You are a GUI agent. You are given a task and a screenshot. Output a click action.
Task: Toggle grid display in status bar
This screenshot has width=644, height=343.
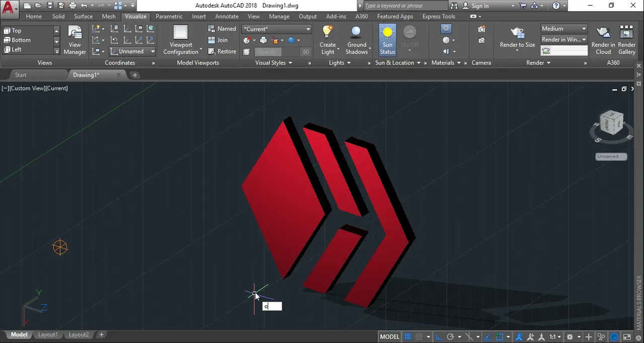(x=408, y=337)
